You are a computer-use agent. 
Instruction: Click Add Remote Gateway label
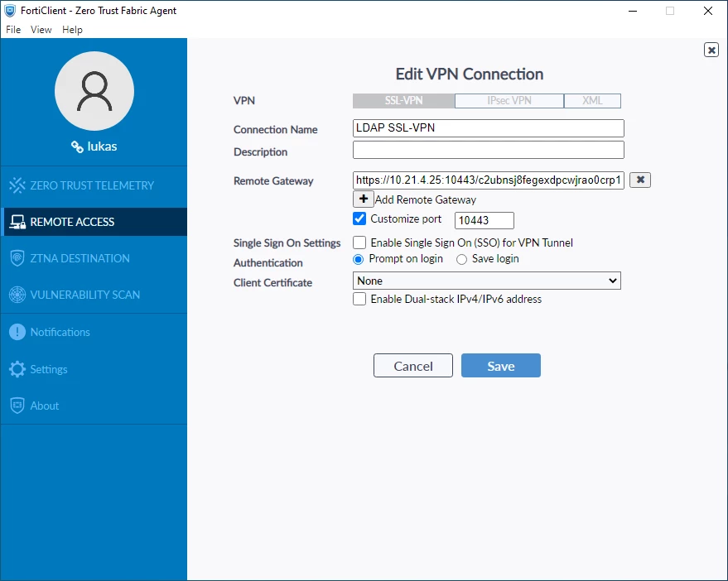(x=426, y=199)
